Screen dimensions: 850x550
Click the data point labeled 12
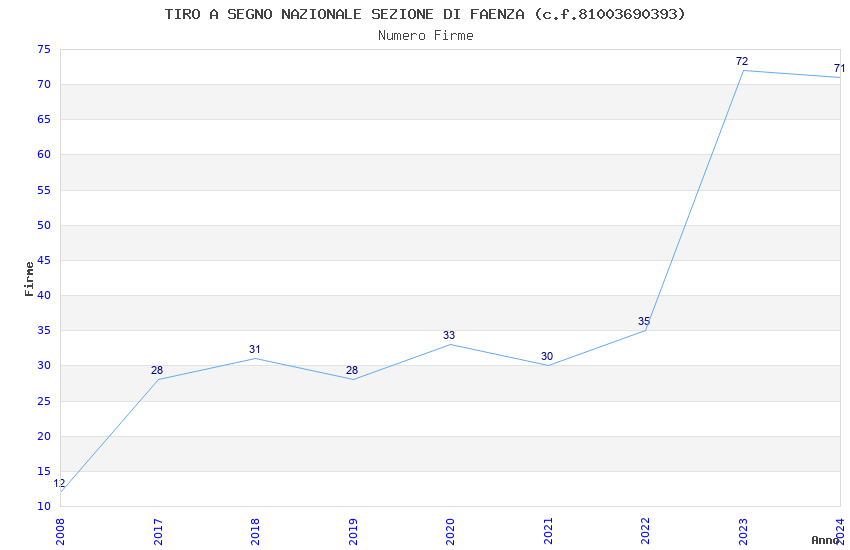pyautogui.click(x=61, y=491)
